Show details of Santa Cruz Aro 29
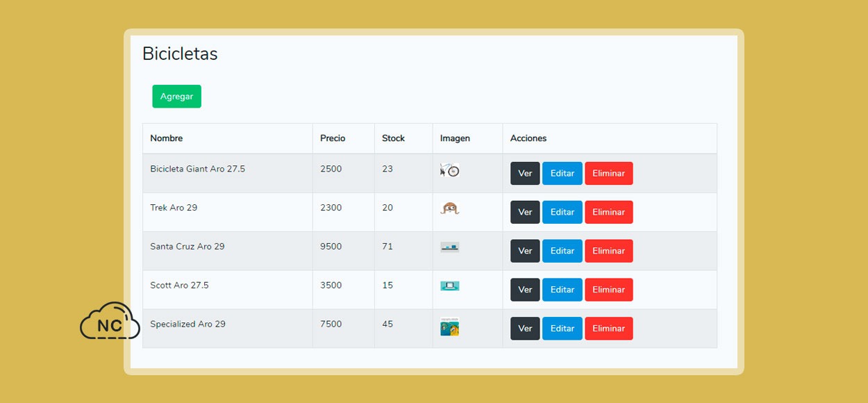Viewport: 868px width, 403px height. 525,252
